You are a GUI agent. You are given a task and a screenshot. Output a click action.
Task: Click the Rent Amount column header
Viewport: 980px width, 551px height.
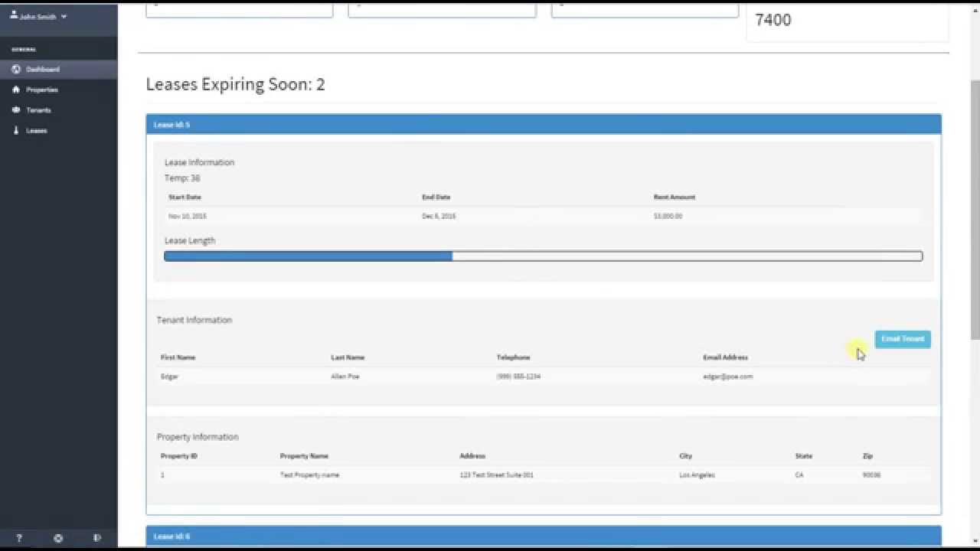675,197
